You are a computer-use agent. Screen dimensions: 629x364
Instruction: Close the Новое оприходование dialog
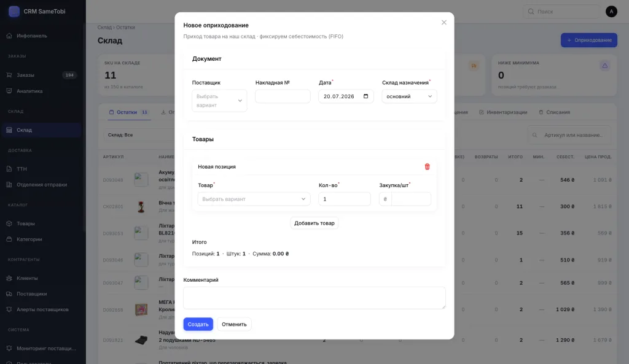pos(443,23)
